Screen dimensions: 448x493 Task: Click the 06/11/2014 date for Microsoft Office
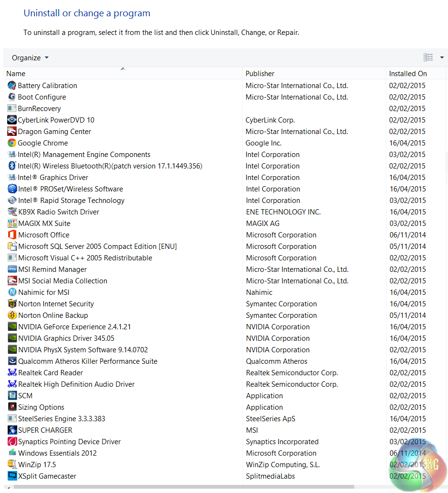tap(408, 235)
